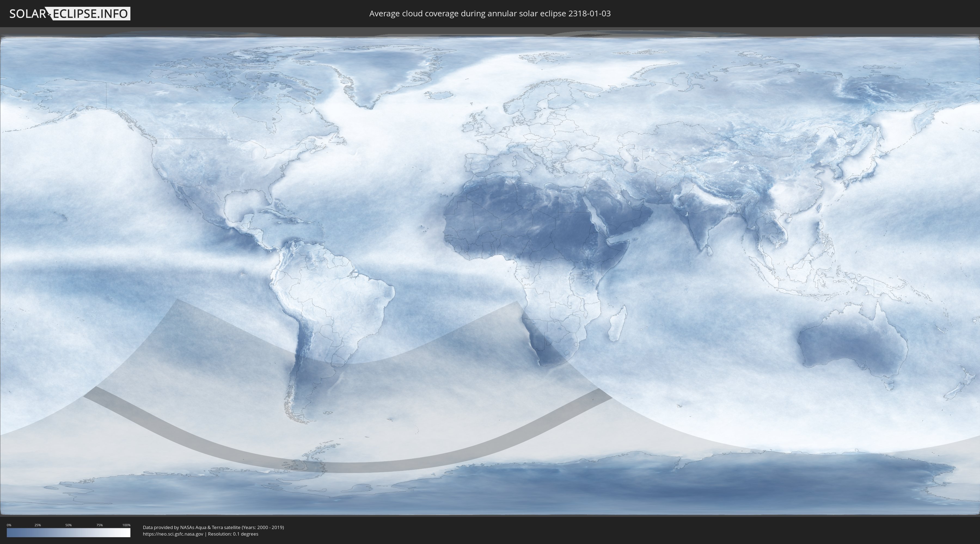Viewport: 980px width, 544px height.
Task: Click the 25% legend label
Action: click(x=38, y=525)
